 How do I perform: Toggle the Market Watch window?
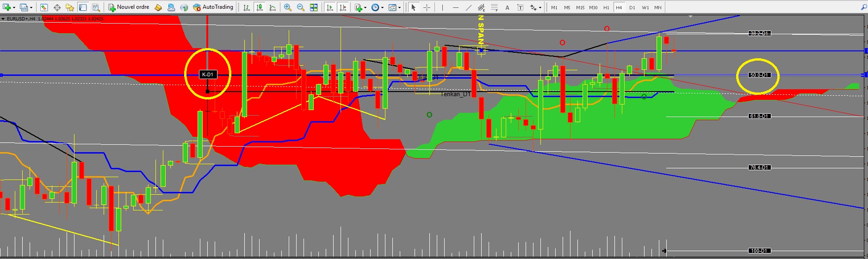pyautogui.click(x=43, y=7)
